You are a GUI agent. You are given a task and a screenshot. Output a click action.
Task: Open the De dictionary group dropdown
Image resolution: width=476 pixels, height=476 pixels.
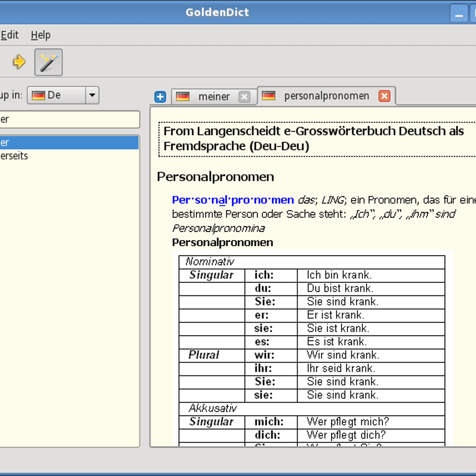pos(63,95)
